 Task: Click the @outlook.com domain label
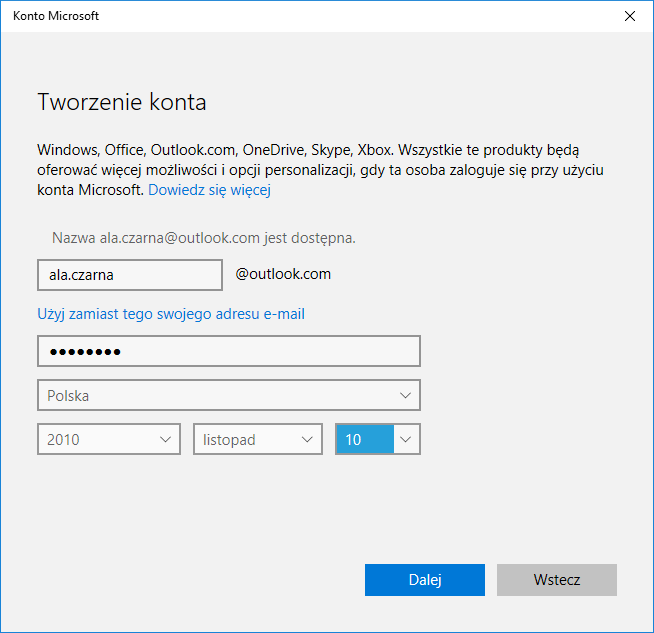(283, 273)
